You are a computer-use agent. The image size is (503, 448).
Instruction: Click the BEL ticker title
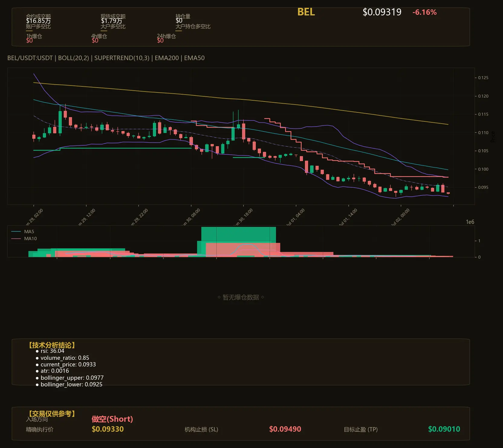pos(306,12)
